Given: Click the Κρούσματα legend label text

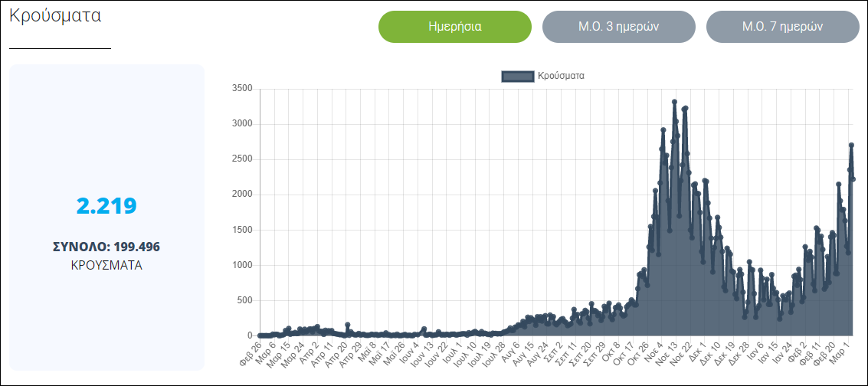Looking at the screenshot, I should click(561, 76).
